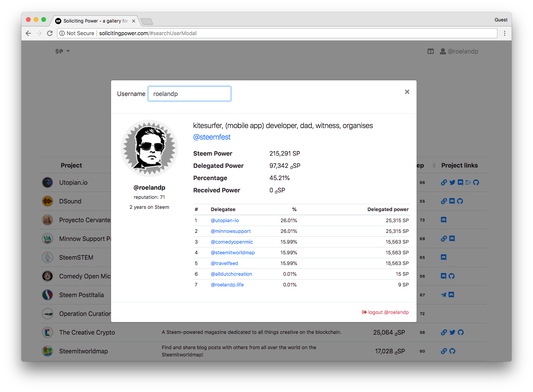Open the GitHub icon for Steemitworldmap
The image size is (533, 392).
click(x=452, y=351)
